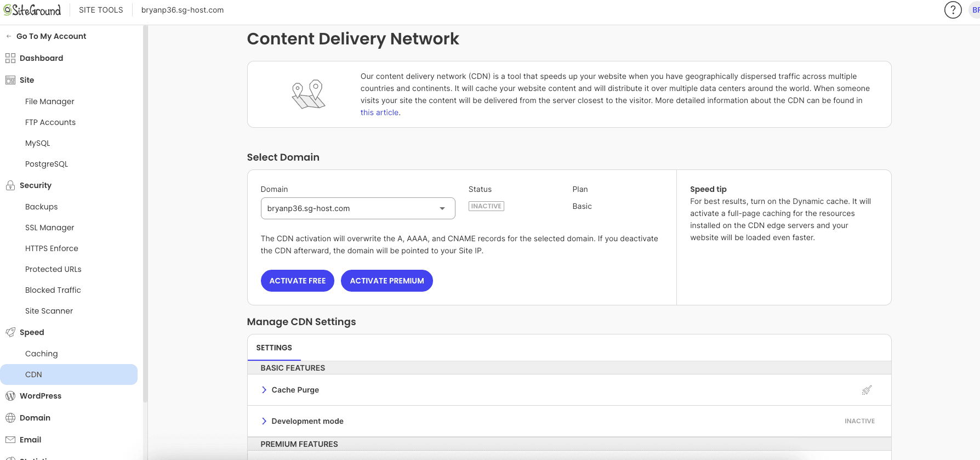Click the WordPress logo icon
The width and height of the screenshot is (980, 460).
[x=10, y=396]
